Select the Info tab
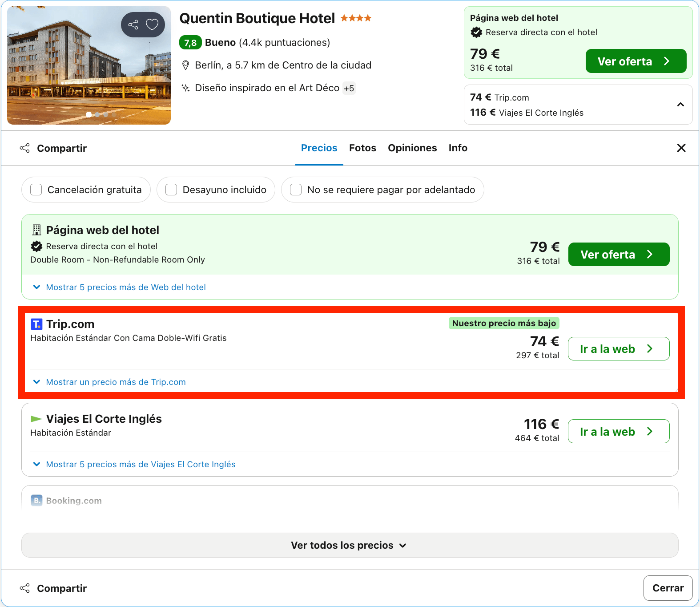700x607 pixels. [x=458, y=148]
